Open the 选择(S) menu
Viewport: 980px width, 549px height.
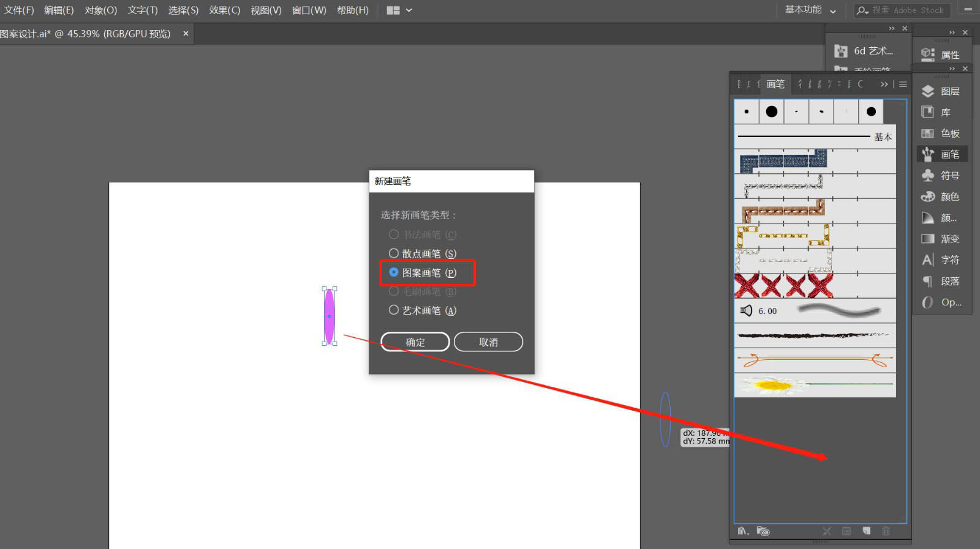tap(183, 10)
